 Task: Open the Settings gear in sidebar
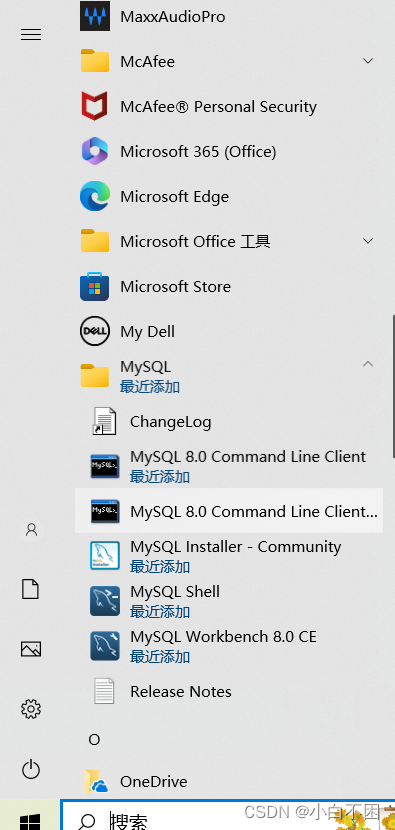coord(31,708)
